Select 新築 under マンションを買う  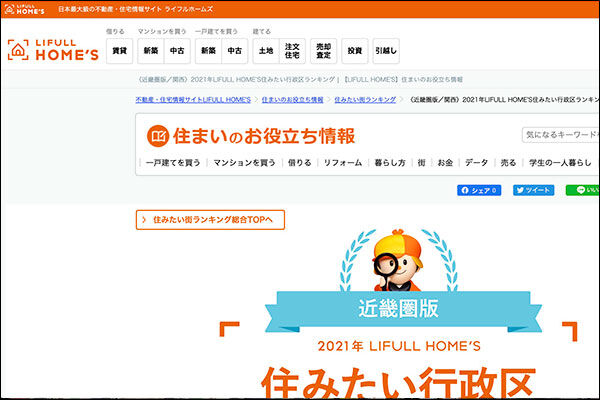coord(151,51)
